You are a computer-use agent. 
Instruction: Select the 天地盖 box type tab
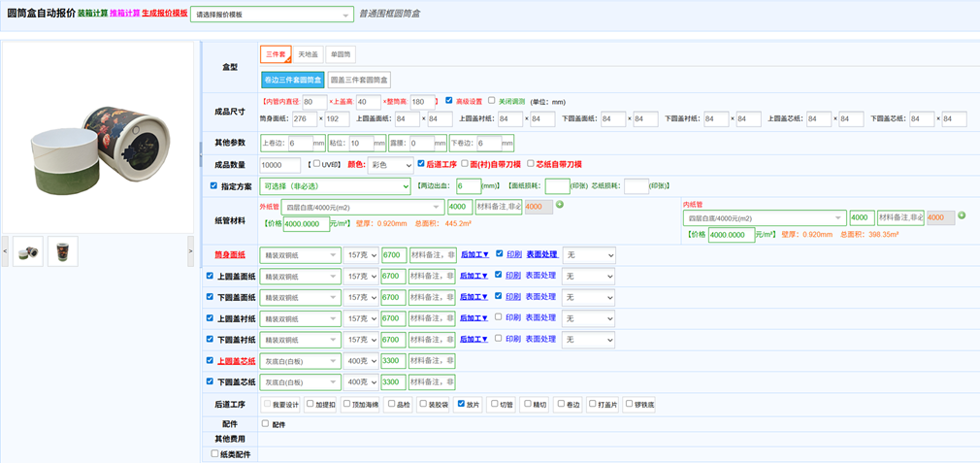pos(308,55)
